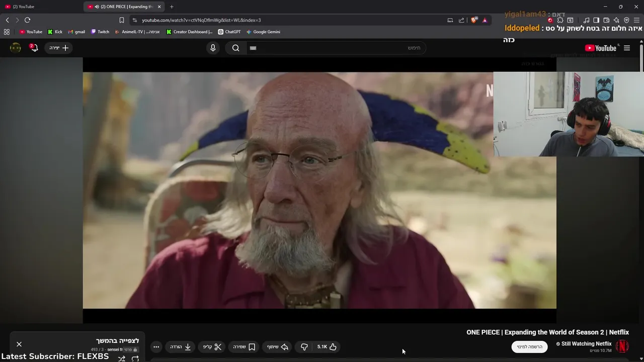
Task: Open the ChatGPT bookmark
Action: 229,32
